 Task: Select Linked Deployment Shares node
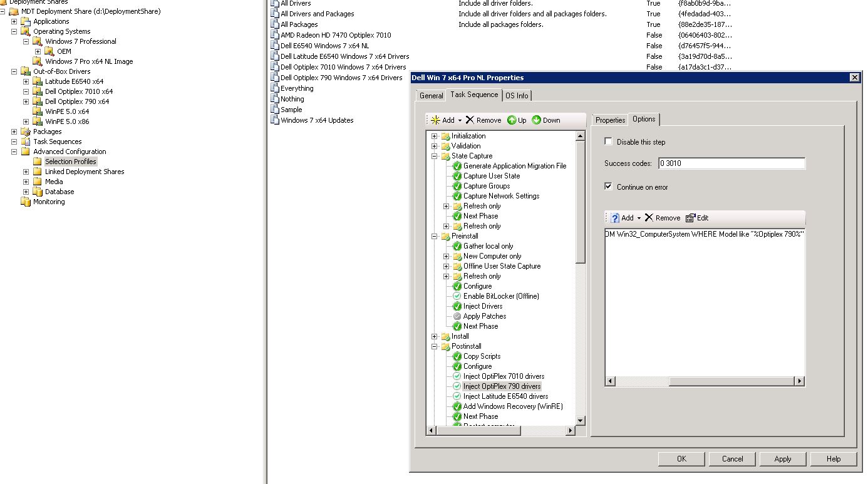click(x=85, y=172)
